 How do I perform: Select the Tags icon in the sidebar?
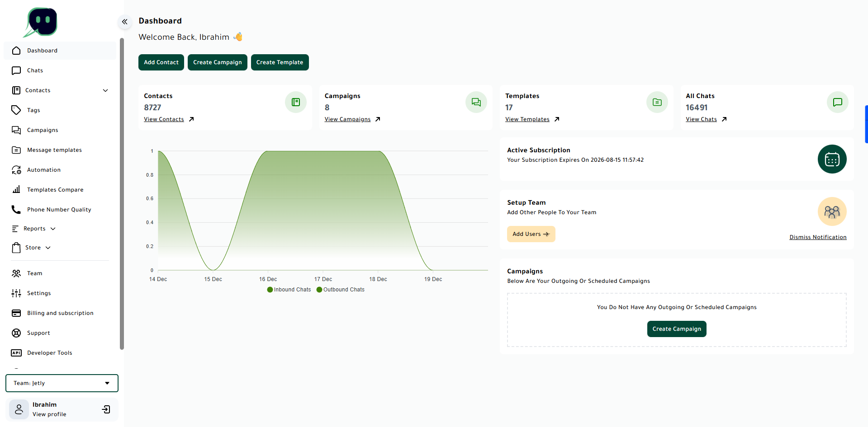pyautogui.click(x=16, y=110)
